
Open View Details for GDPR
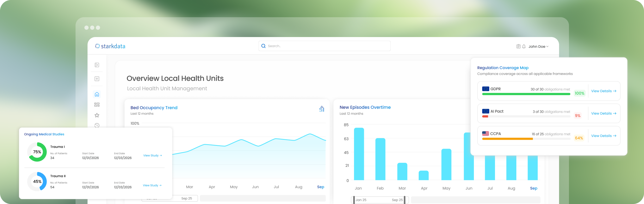click(x=604, y=91)
